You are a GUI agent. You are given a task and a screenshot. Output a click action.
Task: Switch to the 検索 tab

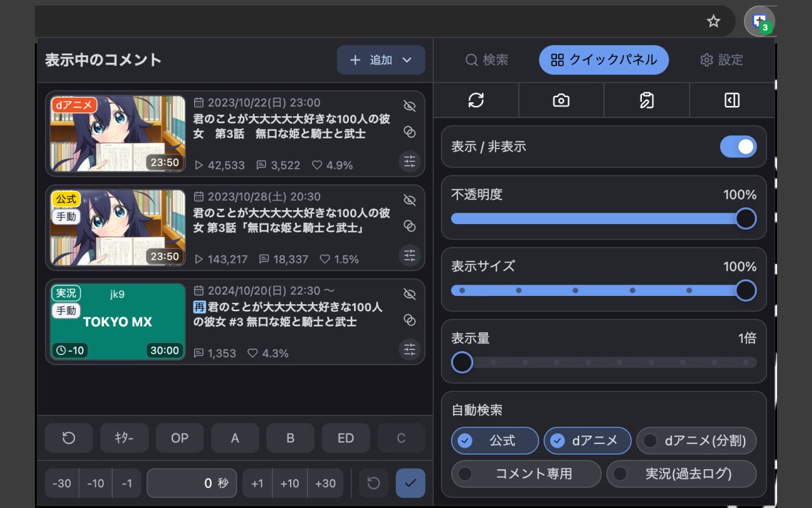pos(487,60)
